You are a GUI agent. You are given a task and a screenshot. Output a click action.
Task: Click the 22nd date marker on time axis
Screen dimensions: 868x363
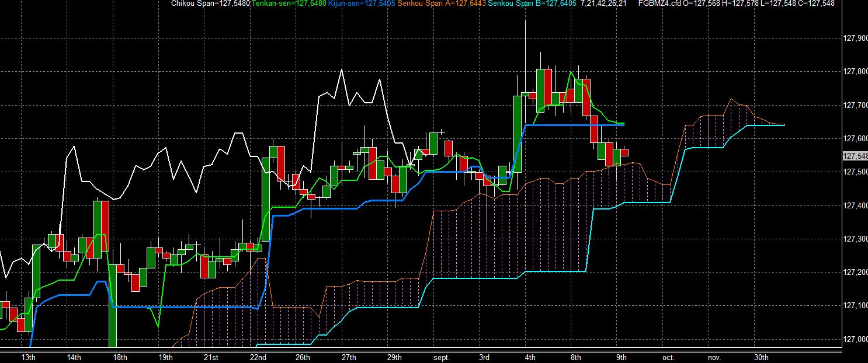[x=258, y=357]
